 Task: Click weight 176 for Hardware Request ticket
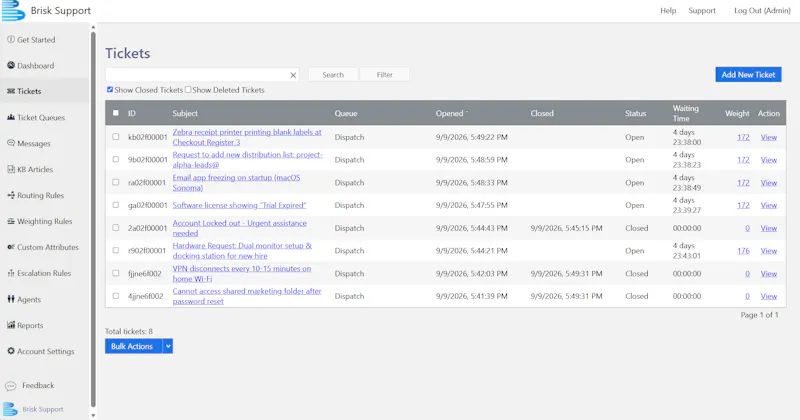coord(743,251)
